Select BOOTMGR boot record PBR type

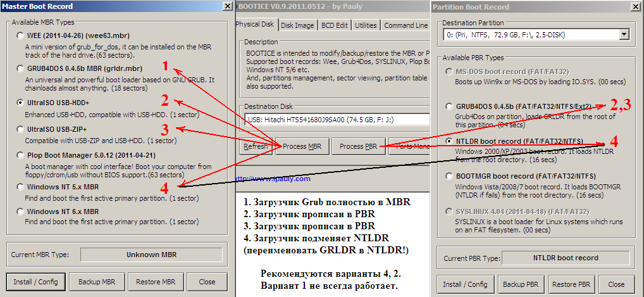tap(449, 176)
